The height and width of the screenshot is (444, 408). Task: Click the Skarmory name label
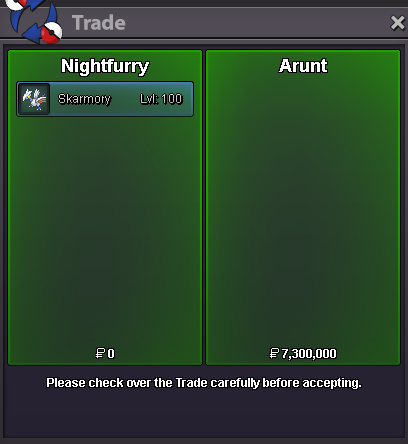(x=84, y=99)
